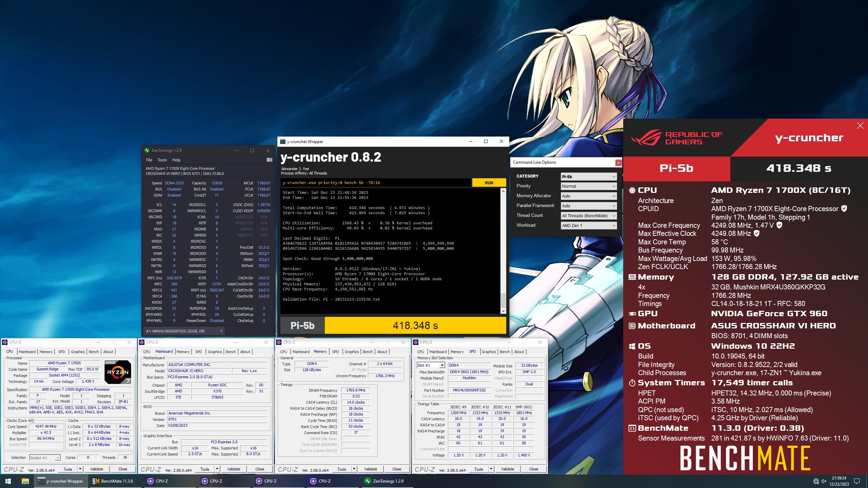Switch to y-cruncher Wrapper taskbar item
Viewport: 868px width, 488px height.
[x=61, y=481]
